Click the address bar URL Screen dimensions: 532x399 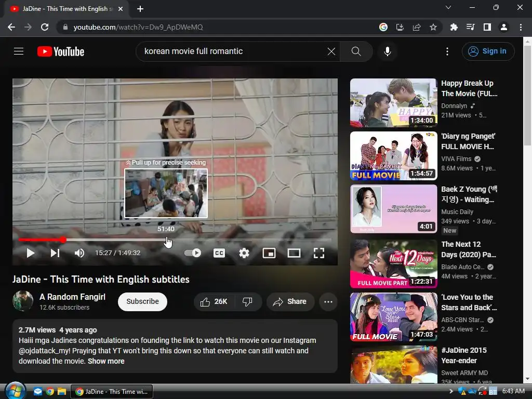138,27
